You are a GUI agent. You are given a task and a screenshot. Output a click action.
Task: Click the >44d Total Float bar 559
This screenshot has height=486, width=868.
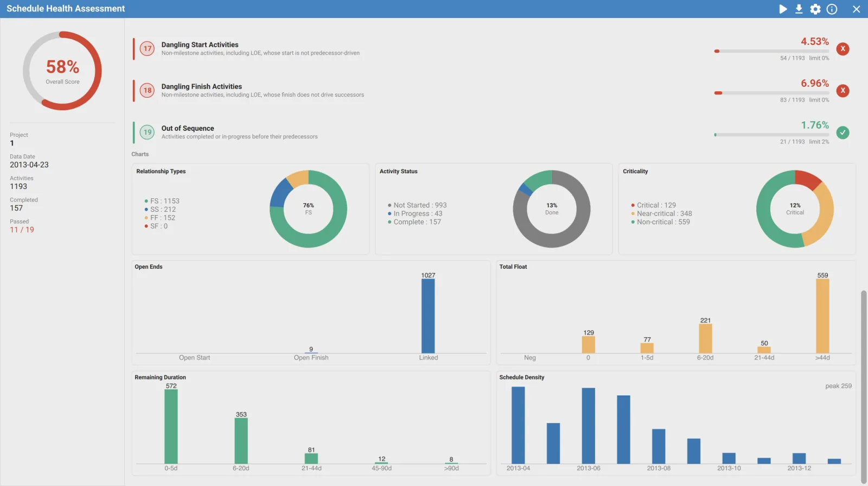(822, 316)
